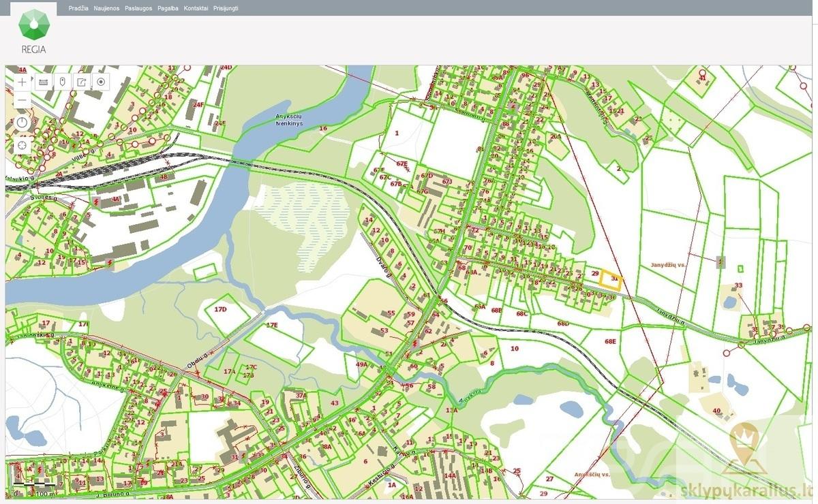The width and height of the screenshot is (818, 504).
Task: Select parcel labeled 59
Action: tap(411, 314)
